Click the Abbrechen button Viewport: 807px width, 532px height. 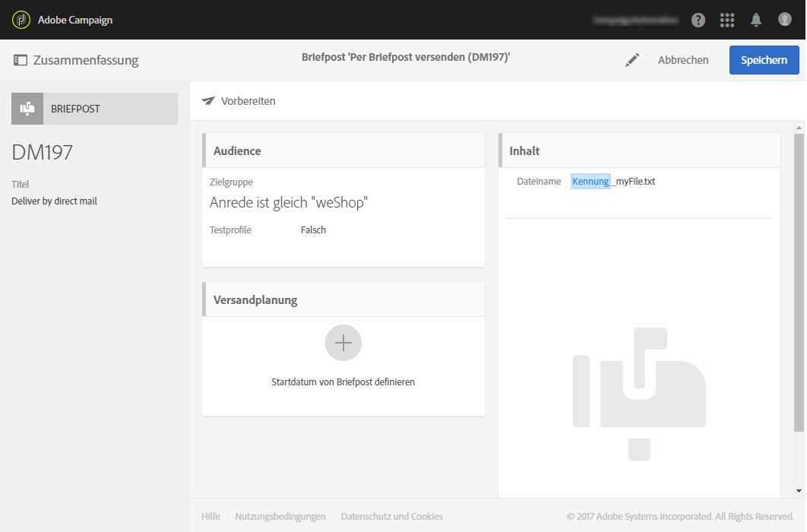[683, 60]
